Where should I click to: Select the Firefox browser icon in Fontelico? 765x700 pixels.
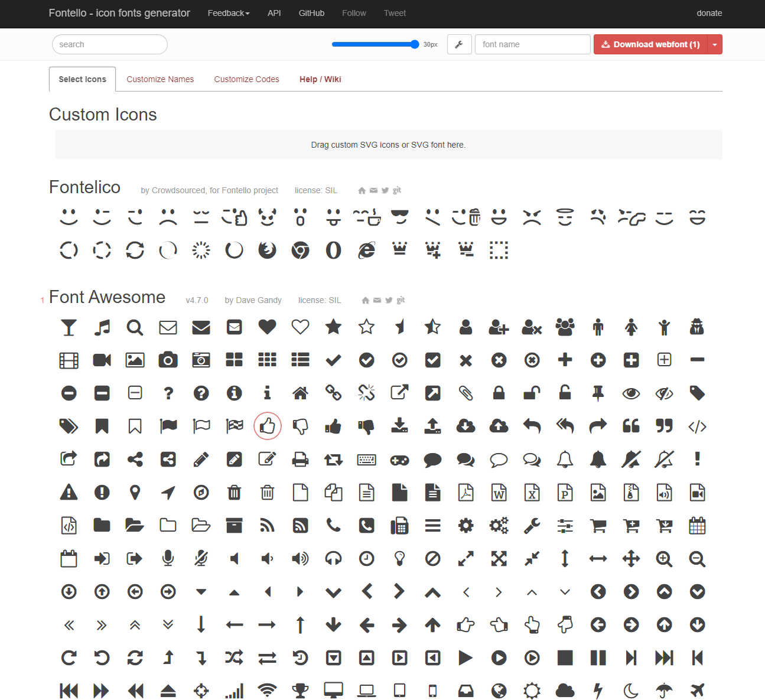268,250
